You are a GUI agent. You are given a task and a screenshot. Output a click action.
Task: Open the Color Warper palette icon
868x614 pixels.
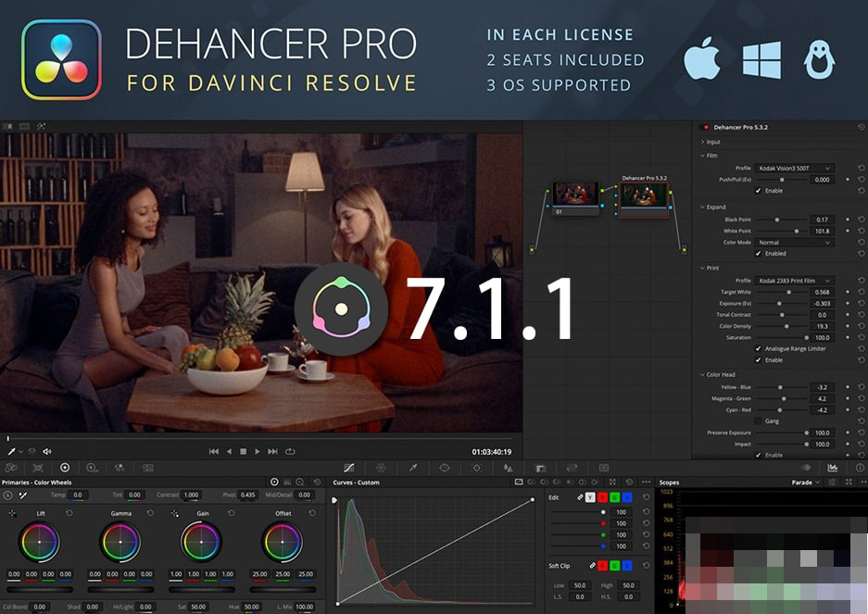coord(381,469)
